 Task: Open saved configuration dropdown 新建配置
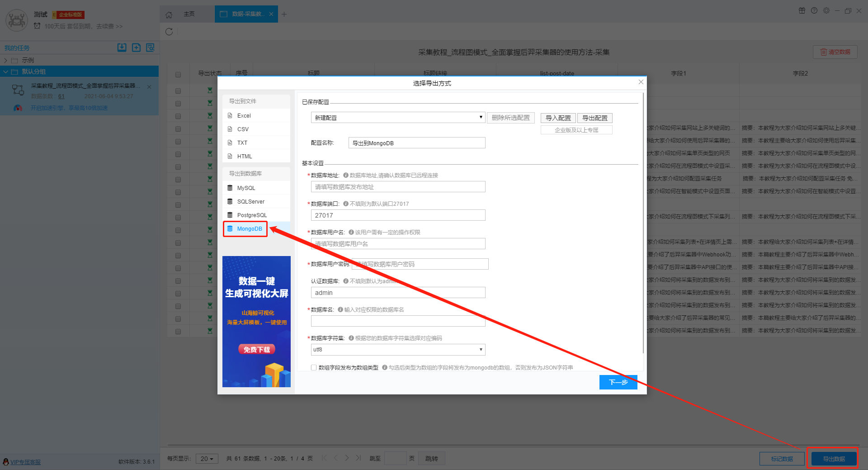click(x=398, y=118)
